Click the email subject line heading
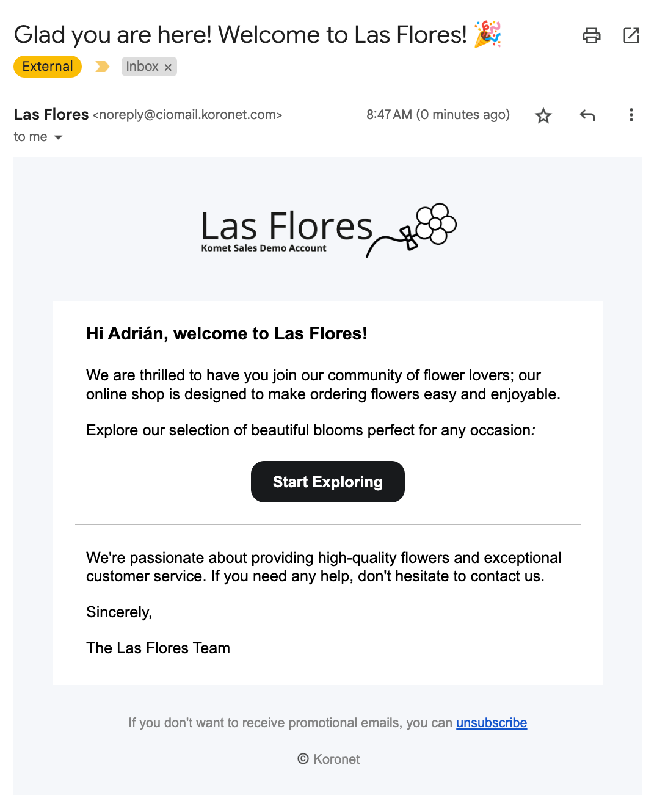The width and height of the screenshot is (657, 812). [x=240, y=35]
